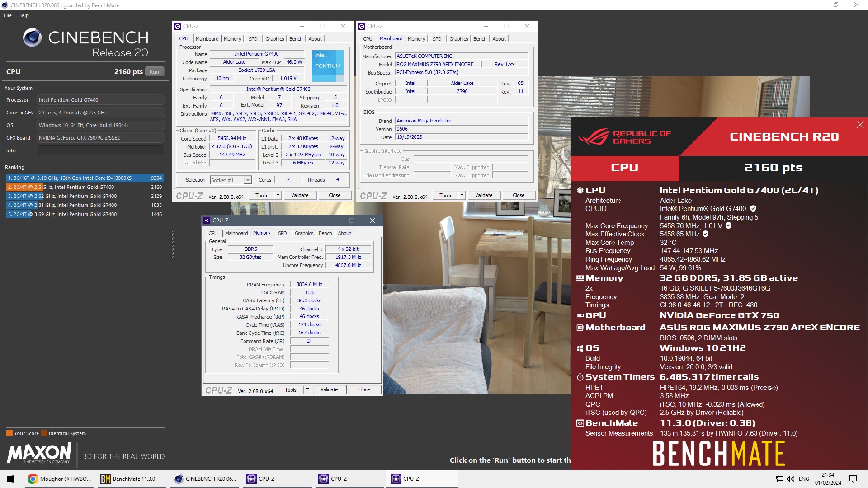This screenshot has height=488, width=868.
Task: Click Validate in CPU-Z Memory window
Action: pyautogui.click(x=329, y=389)
